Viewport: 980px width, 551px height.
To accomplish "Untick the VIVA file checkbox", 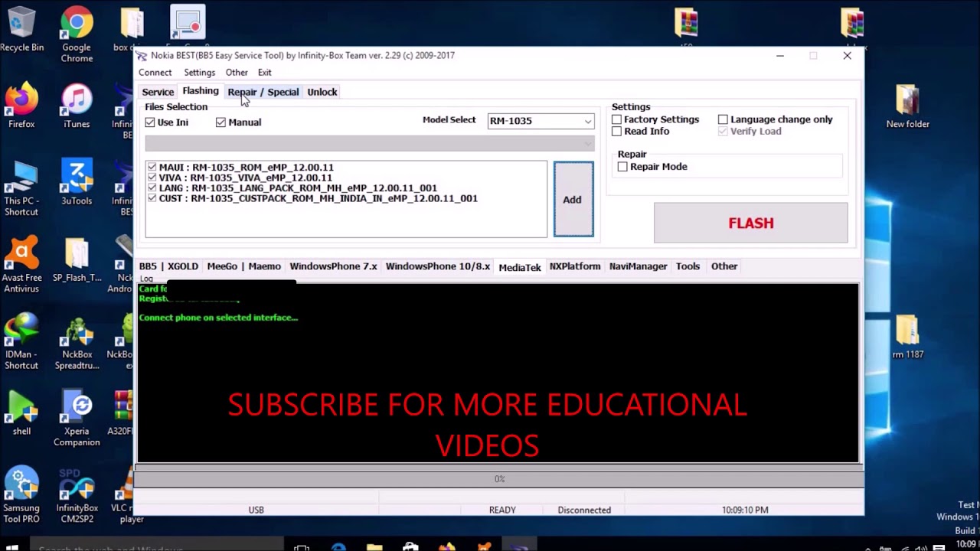I will point(152,178).
